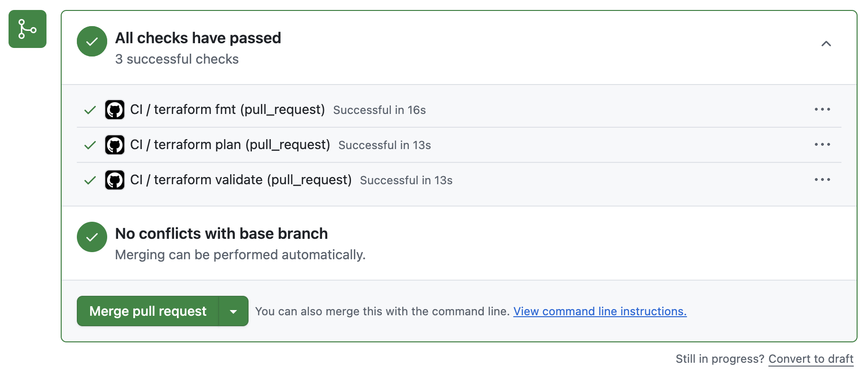Viewport: 868px width, 377px height.
Task: Click the checkmark beside No conflicts message
Action: 92,237
